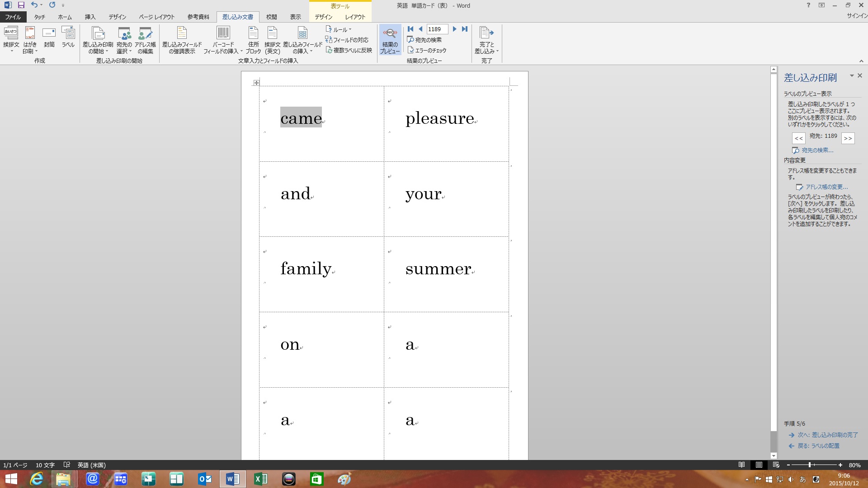The image size is (868, 488).
Task: Click next step link: 差し込み印刷の完了
Action: [x=827, y=435]
